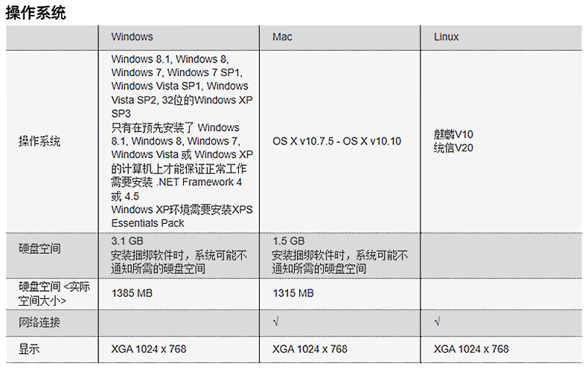Viewport: 588px width, 372px height.
Task: Click the 统信V20 text in Linux column
Action: pyautogui.click(x=453, y=148)
